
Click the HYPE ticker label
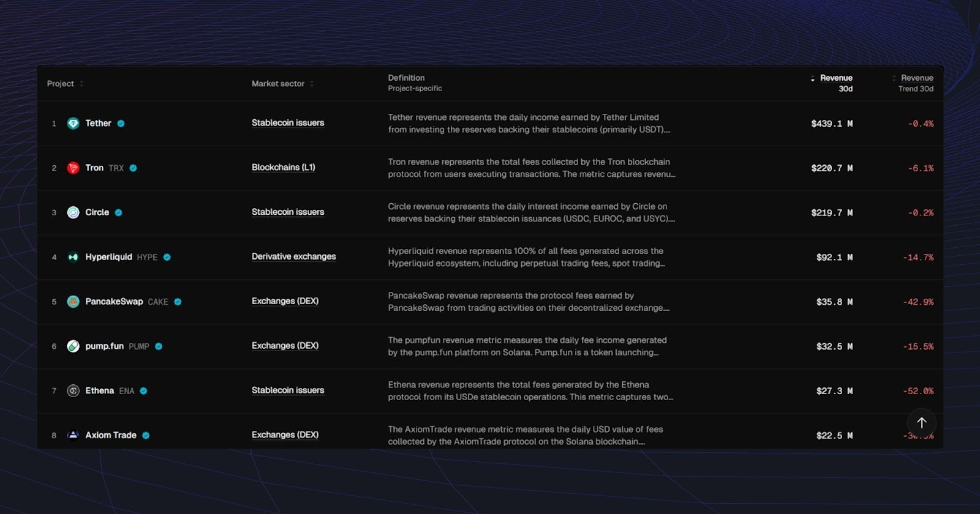147,258
